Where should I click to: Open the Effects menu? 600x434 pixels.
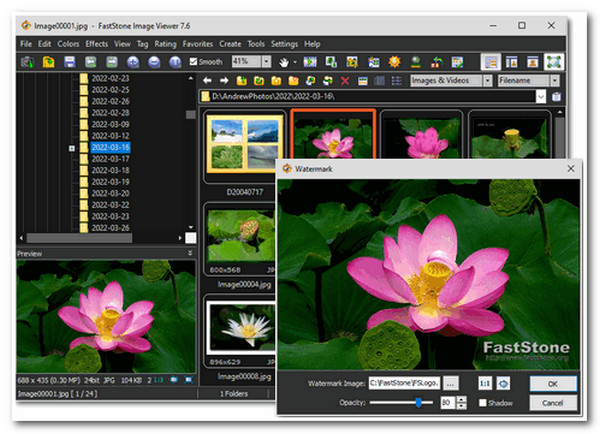pyautogui.click(x=96, y=44)
